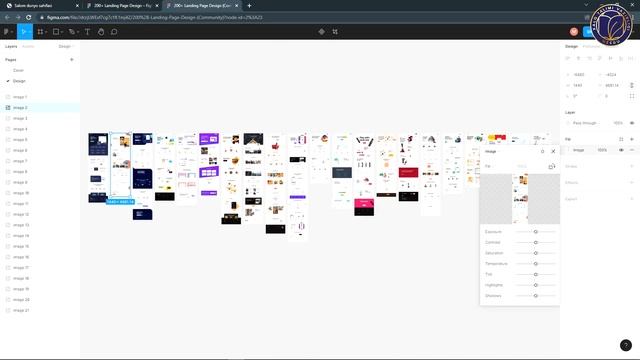
Task: Open Fill mode dropdown in Image popup
Action: 489,166
